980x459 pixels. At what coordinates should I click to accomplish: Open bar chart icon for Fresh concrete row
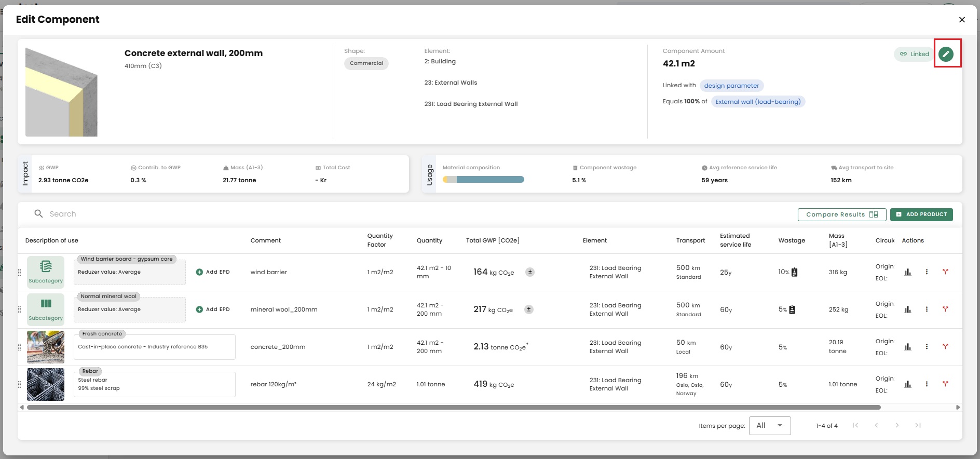pyautogui.click(x=907, y=347)
